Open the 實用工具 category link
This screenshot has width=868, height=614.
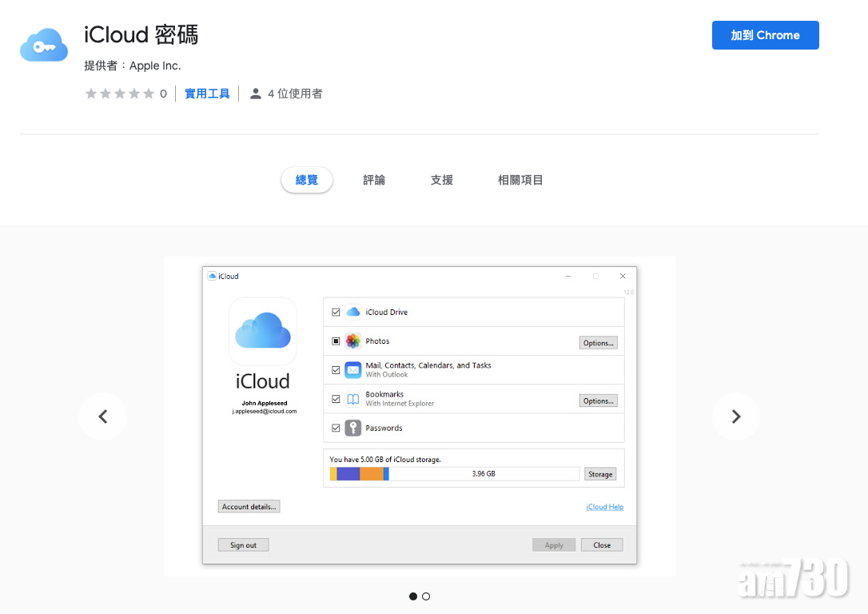[x=207, y=93]
